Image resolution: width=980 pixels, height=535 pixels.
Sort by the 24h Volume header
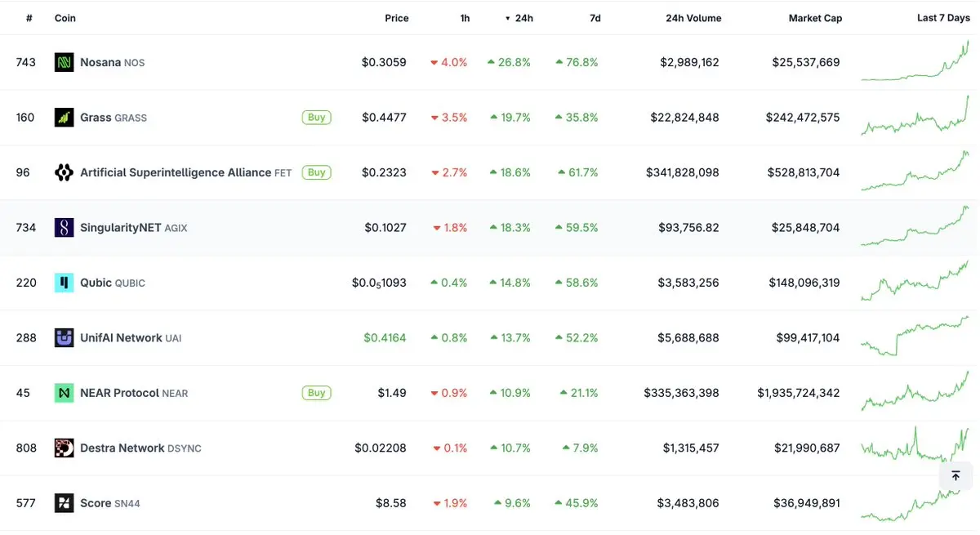(x=693, y=18)
